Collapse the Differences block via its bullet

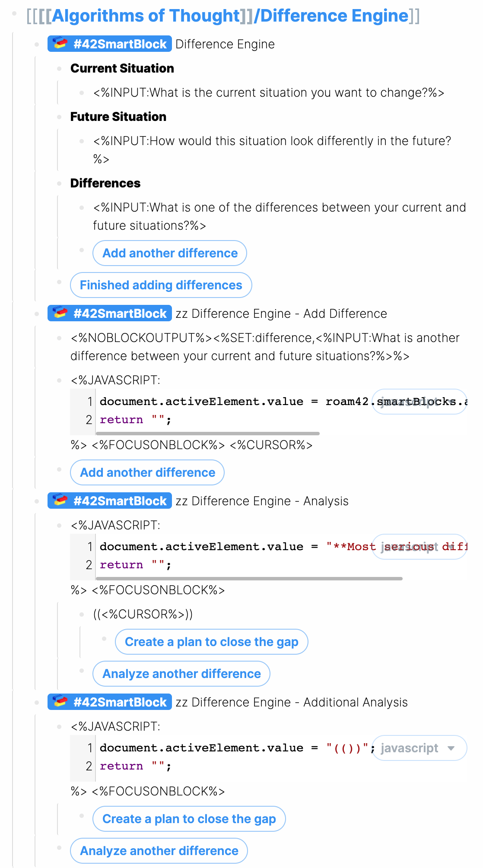click(59, 183)
